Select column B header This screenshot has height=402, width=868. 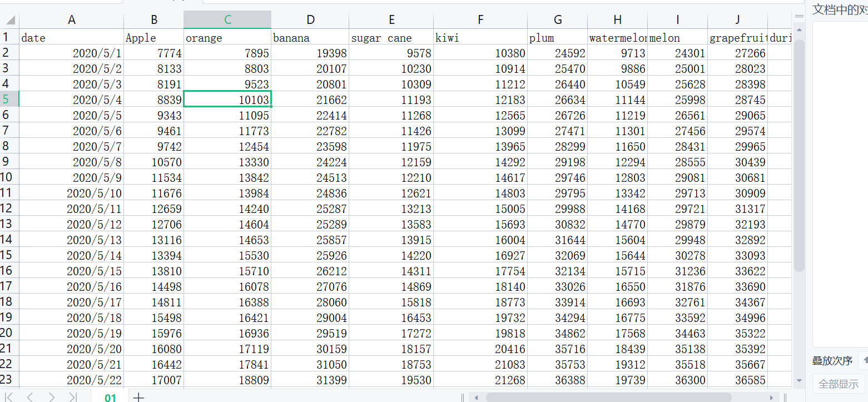coord(154,20)
